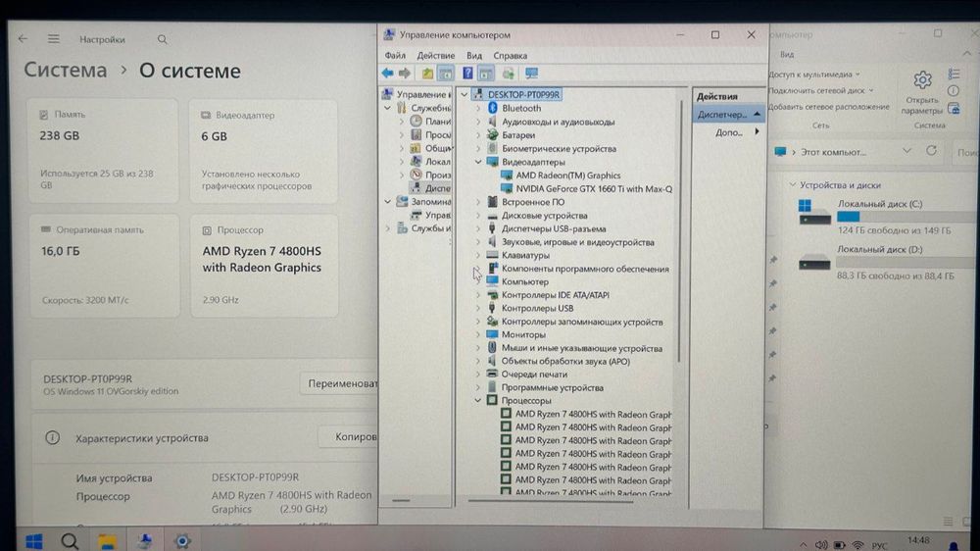Image resolution: width=980 pixels, height=551 pixels.
Task: Select the Bluetooth device category
Action: click(x=521, y=108)
